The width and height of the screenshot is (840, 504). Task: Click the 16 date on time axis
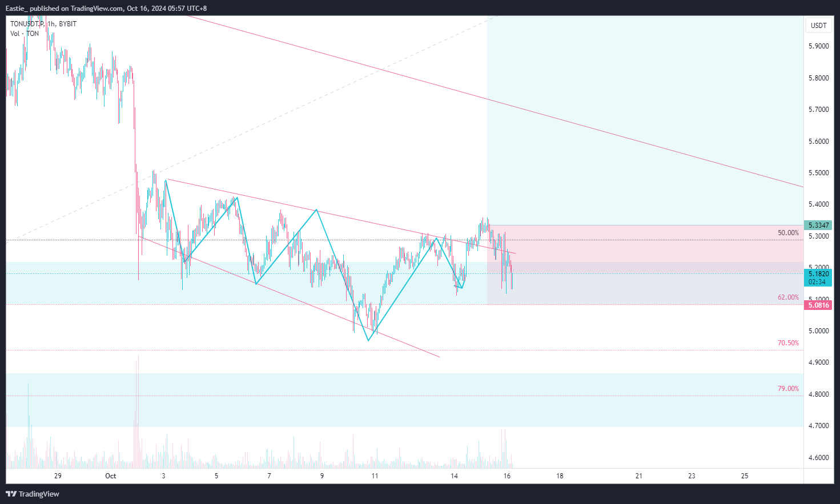[507, 476]
